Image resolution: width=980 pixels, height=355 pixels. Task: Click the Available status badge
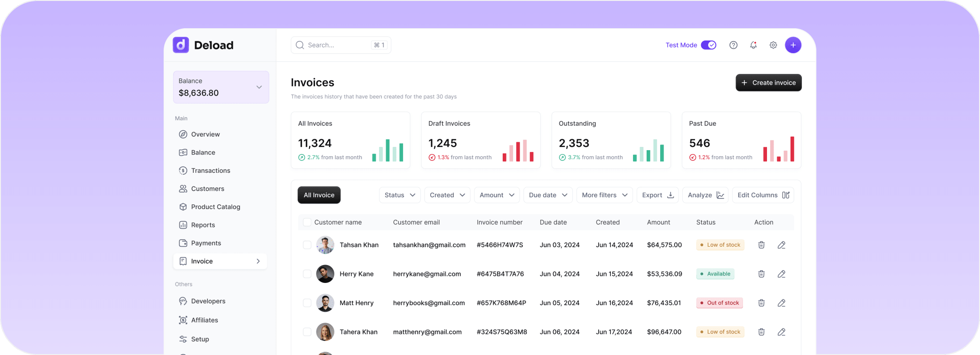(x=715, y=274)
